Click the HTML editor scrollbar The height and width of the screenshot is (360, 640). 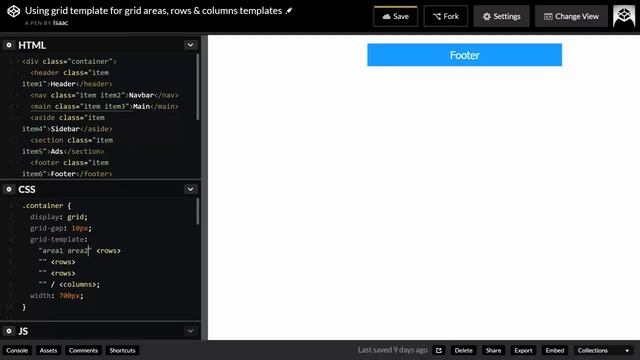tap(198, 87)
